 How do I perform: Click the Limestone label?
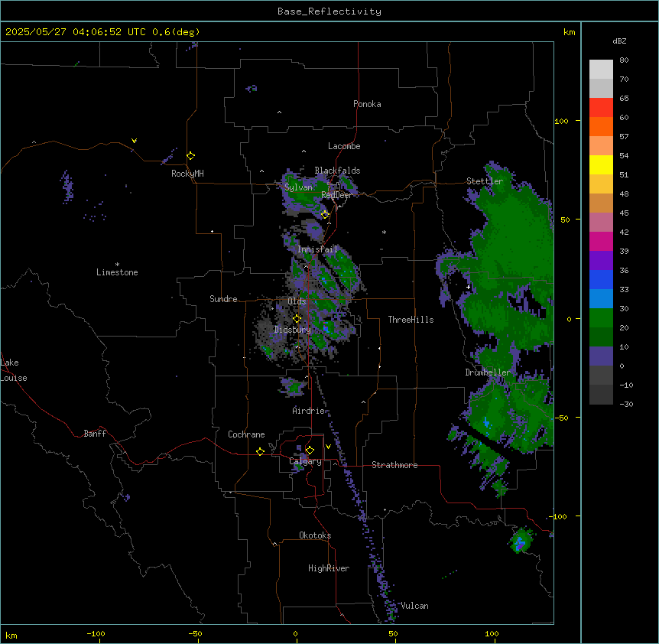117,272
